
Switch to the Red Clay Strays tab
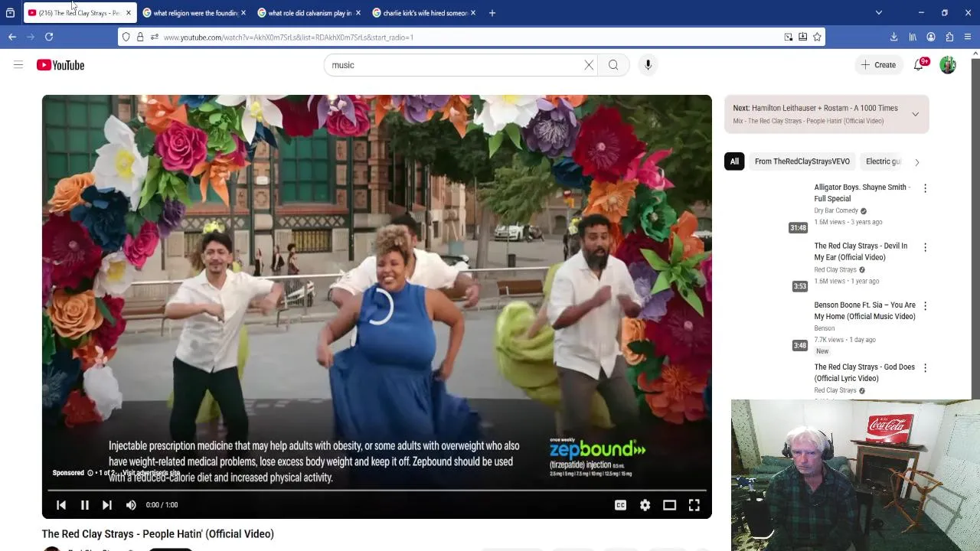80,13
